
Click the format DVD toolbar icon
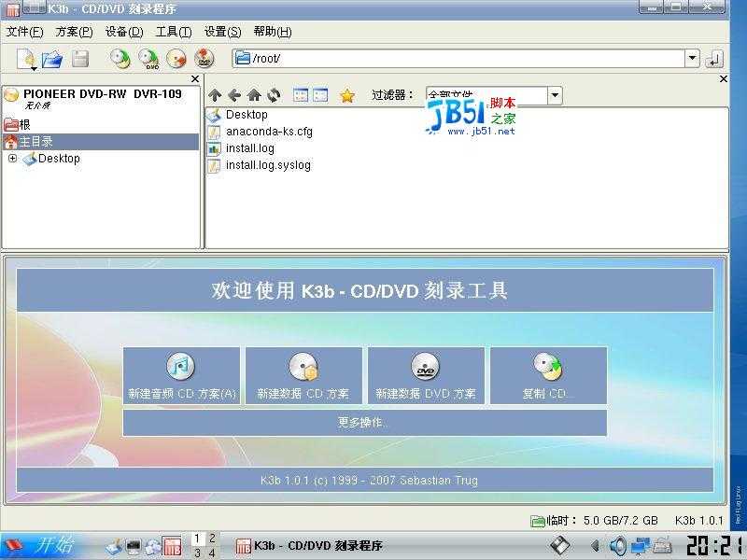pos(204,59)
